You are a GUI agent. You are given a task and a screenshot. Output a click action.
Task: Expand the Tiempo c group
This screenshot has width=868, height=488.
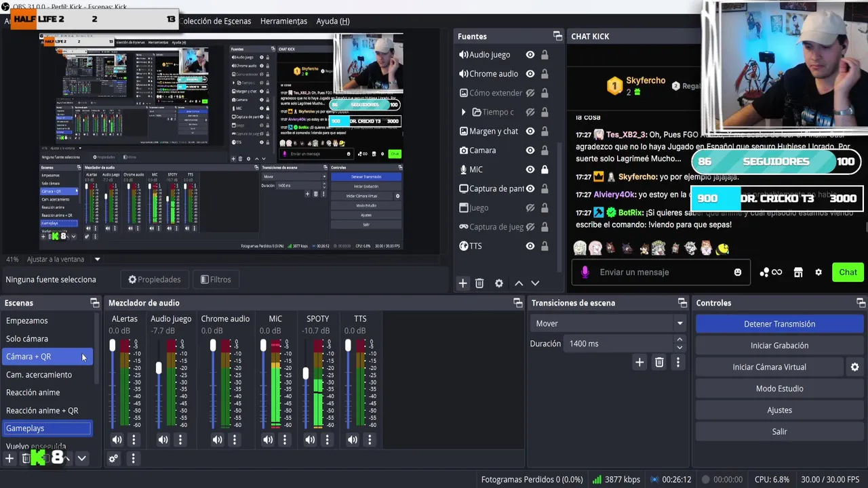(x=463, y=112)
